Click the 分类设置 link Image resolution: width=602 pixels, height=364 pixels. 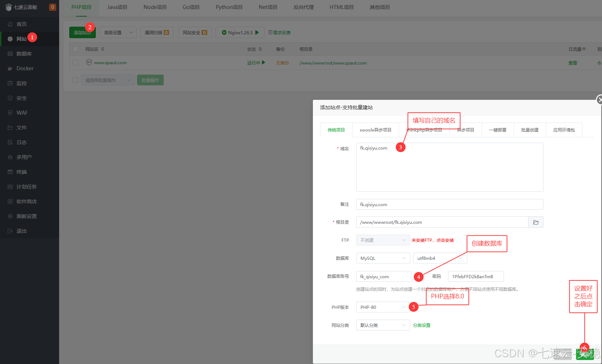point(422,325)
